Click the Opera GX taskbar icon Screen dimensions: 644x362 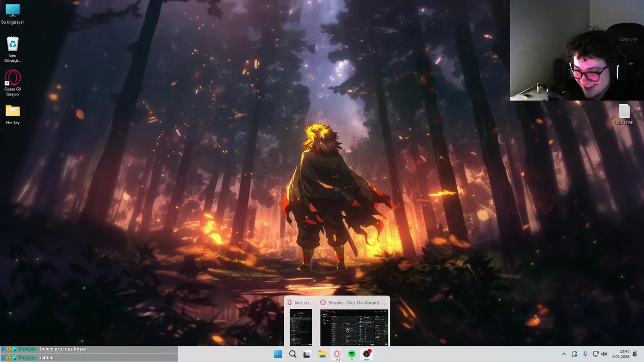[x=337, y=354]
